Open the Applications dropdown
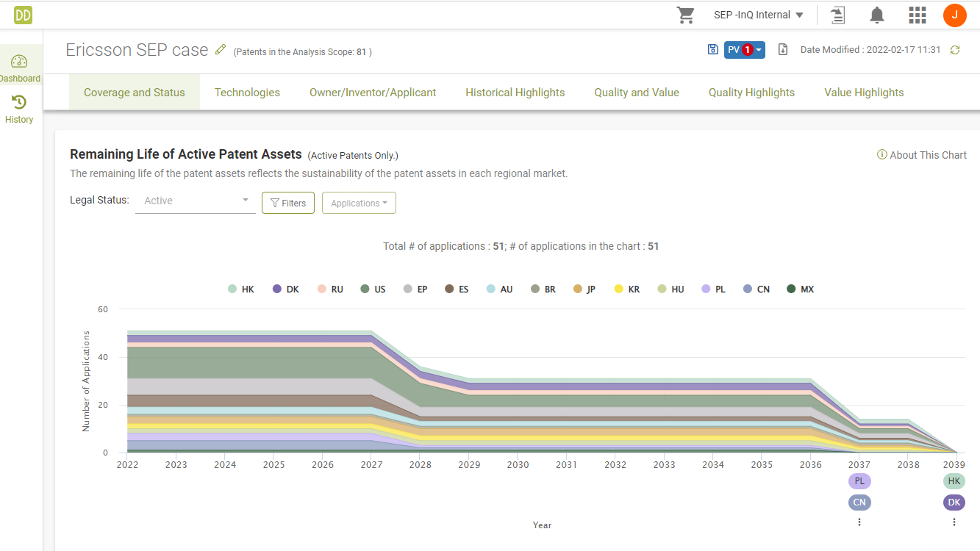This screenshot has height=551, width=980. 359,204
